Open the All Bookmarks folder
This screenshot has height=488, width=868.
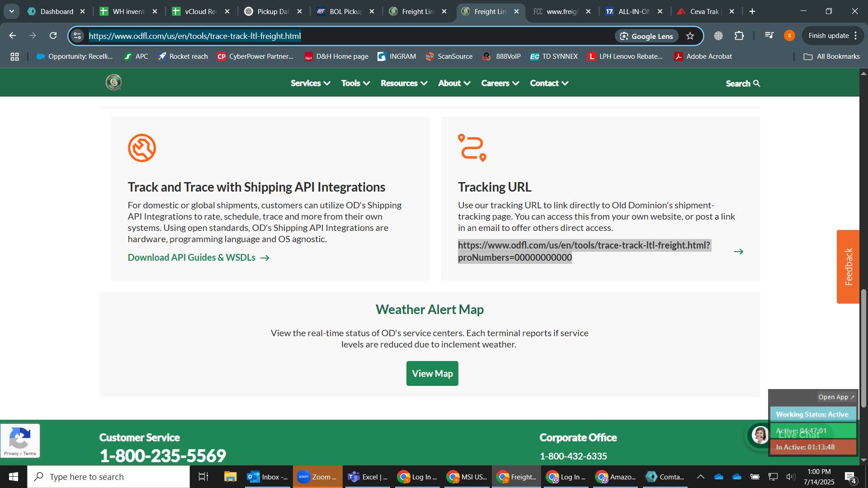coord(832,56)
